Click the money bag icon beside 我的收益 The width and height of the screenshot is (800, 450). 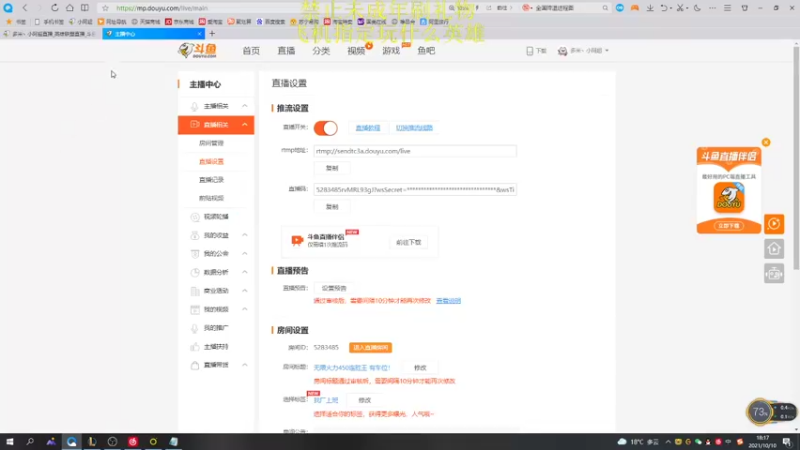pyautogui.click(x=194, y=235)
